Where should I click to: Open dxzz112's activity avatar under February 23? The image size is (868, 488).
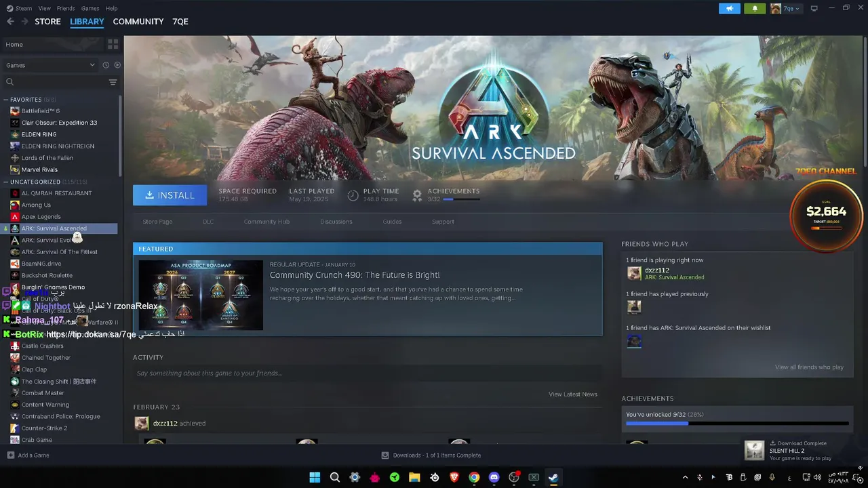point(141,424)
